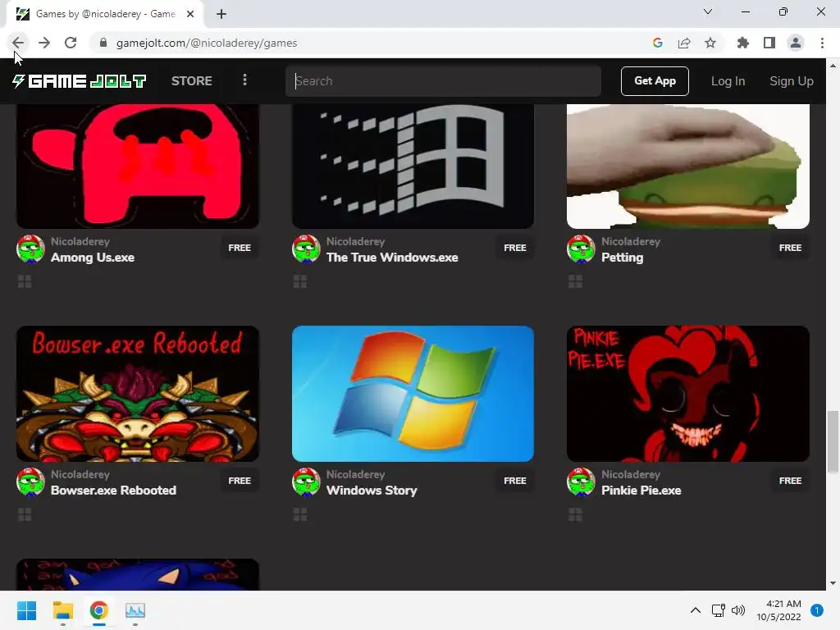Open the Chrome three-dot menu
The width and height of the screenshot is (840, 630).
(822, 43)
